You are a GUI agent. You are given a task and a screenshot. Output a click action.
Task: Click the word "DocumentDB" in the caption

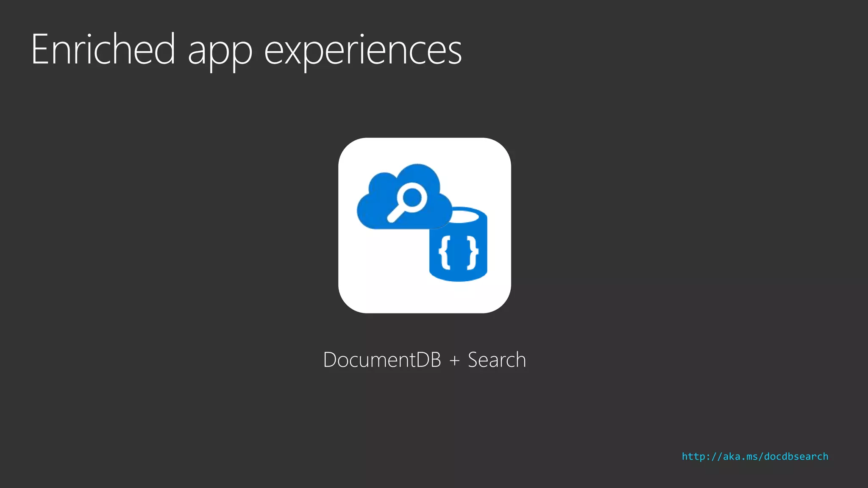point(382,360)
